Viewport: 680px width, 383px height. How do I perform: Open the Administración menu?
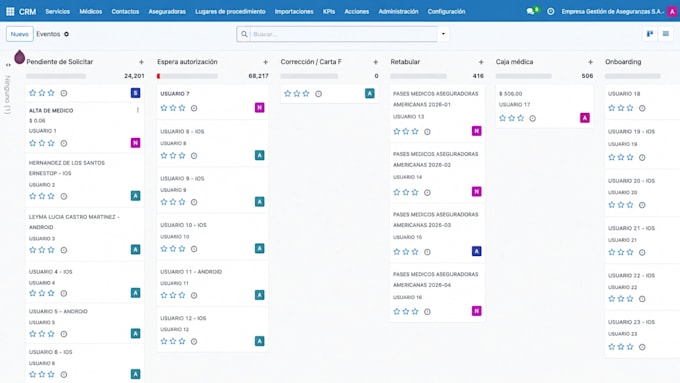click(398, 12)
